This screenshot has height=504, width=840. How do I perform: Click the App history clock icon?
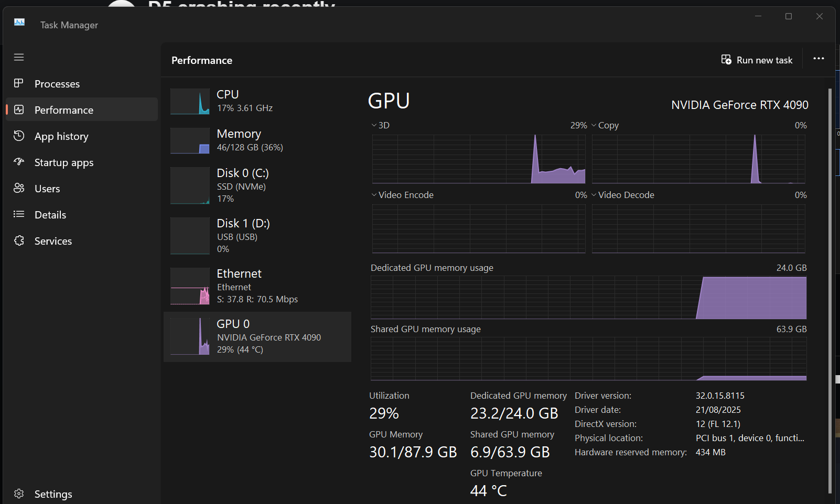click(x=19, y=136)
